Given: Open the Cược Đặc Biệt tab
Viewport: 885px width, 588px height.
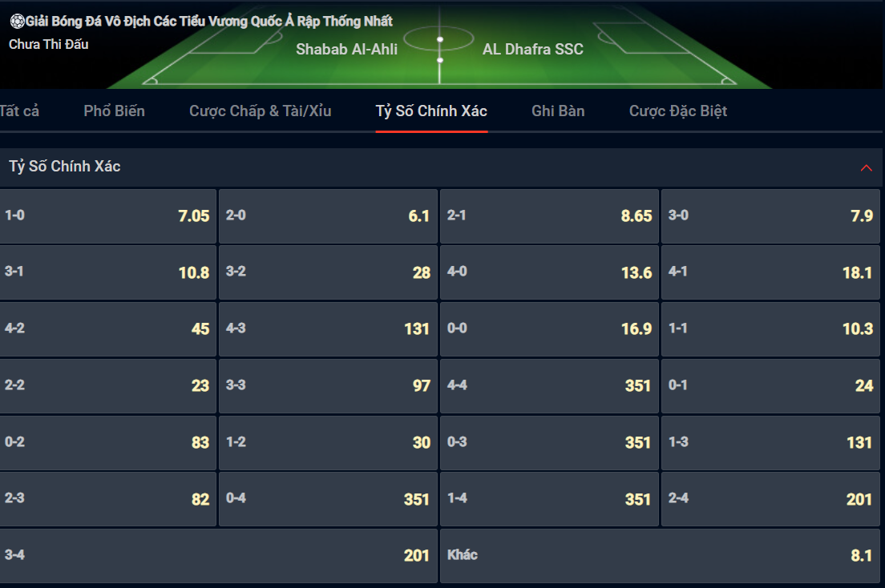Looking at the screenshot, I should point(678,111).
